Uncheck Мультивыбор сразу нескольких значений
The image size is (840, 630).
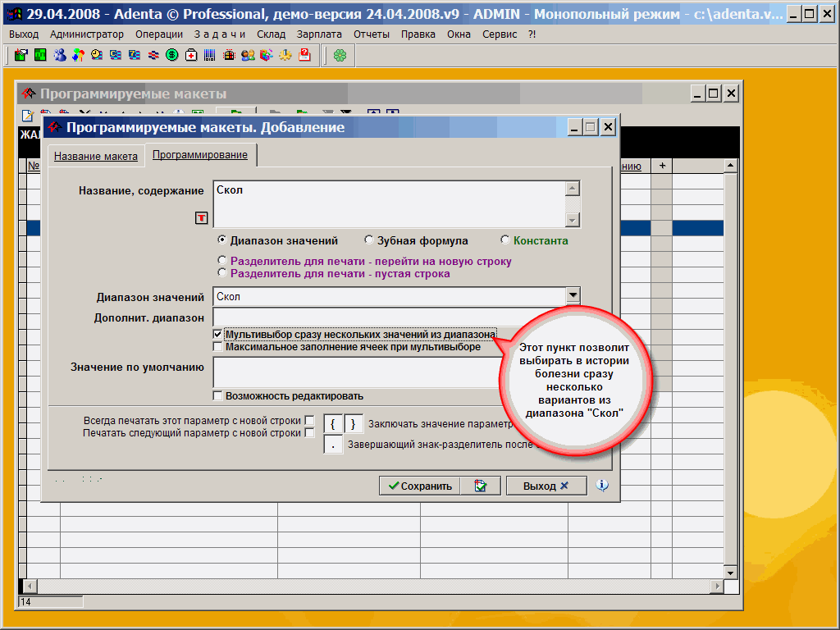217,335
